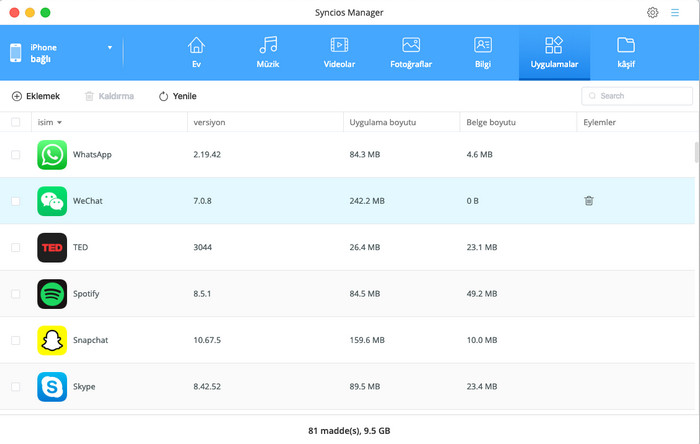Delete WeChat using the trash icon
The width and height of the screenshot is (700, 444).
point(589,201)
